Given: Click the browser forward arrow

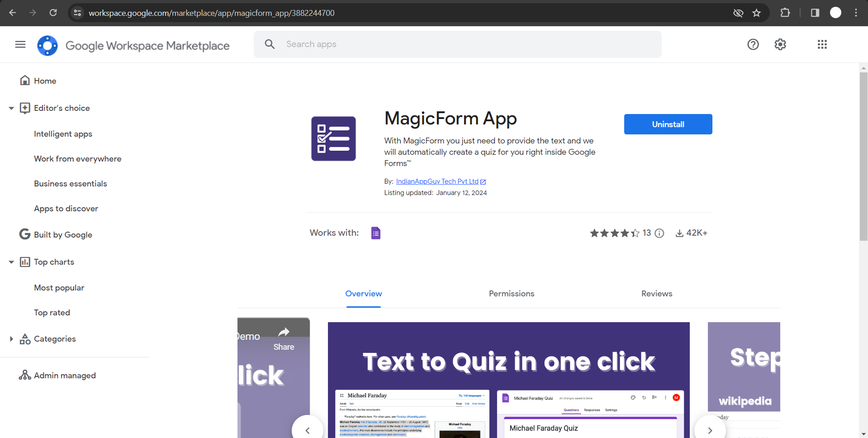Looking at the screenshot, I should [33, 13].
